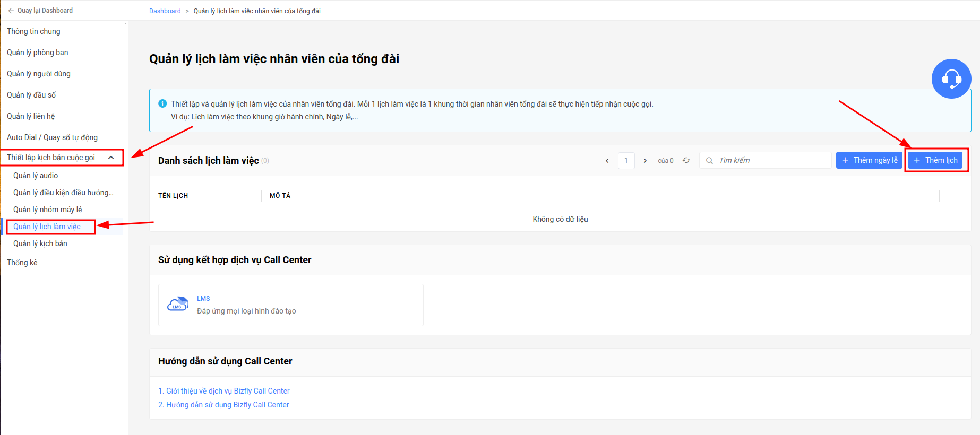Click the Danh sách lịch làm việc heading
Image resolution: width=980 pixels, height=435 pixels.
click(x=209, y=161)
